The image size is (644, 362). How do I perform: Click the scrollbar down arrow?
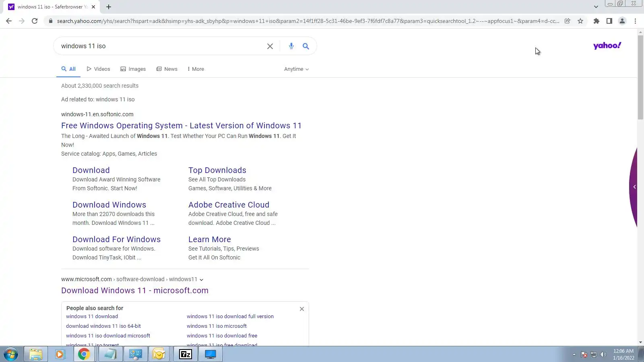coord(640,343)
